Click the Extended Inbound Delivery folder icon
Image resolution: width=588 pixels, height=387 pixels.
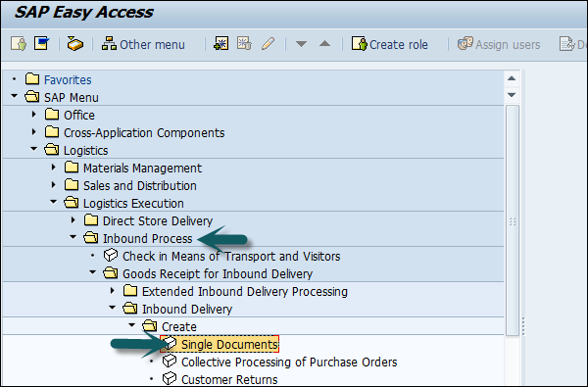[130, 290]
